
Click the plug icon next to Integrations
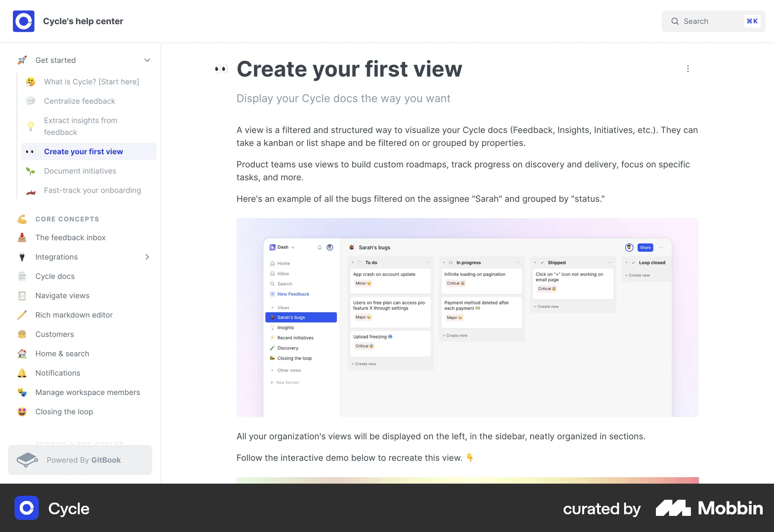[x=22, y=257]
